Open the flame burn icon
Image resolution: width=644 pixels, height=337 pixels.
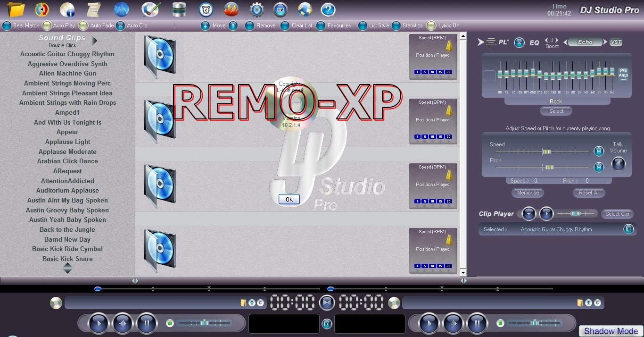coord(231,9)
